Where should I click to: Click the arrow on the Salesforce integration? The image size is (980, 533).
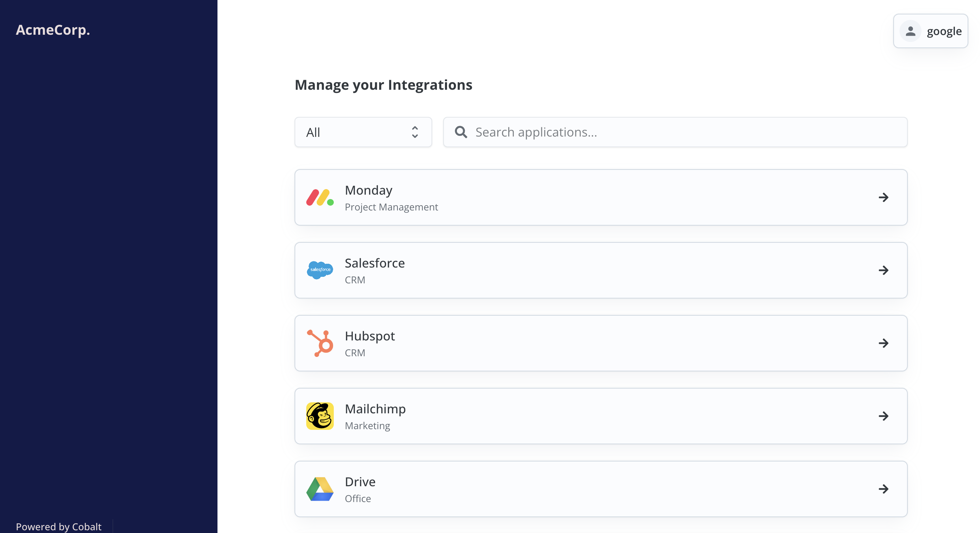884,270
